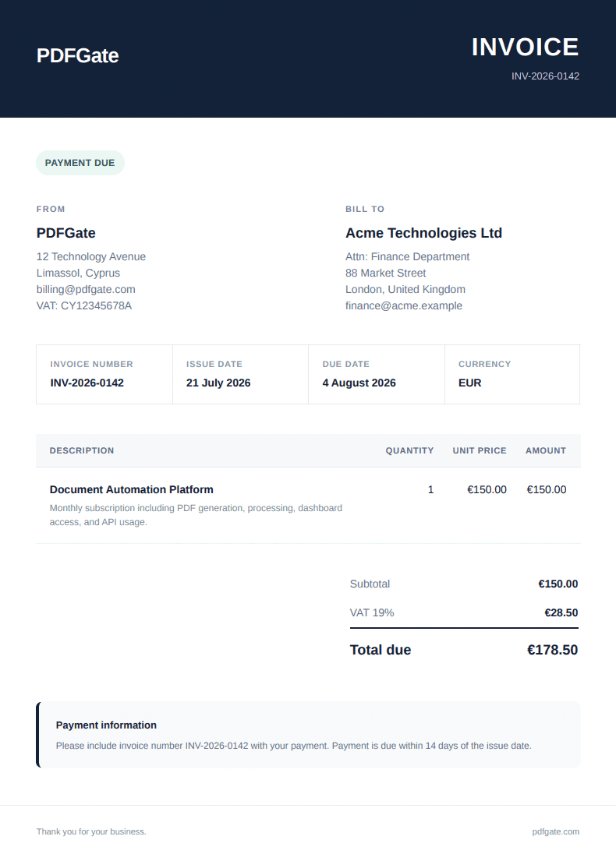Select the payment instructions sentence
Image resolution: width=616 pixels, height=868 pixels.
pos(294,746)
